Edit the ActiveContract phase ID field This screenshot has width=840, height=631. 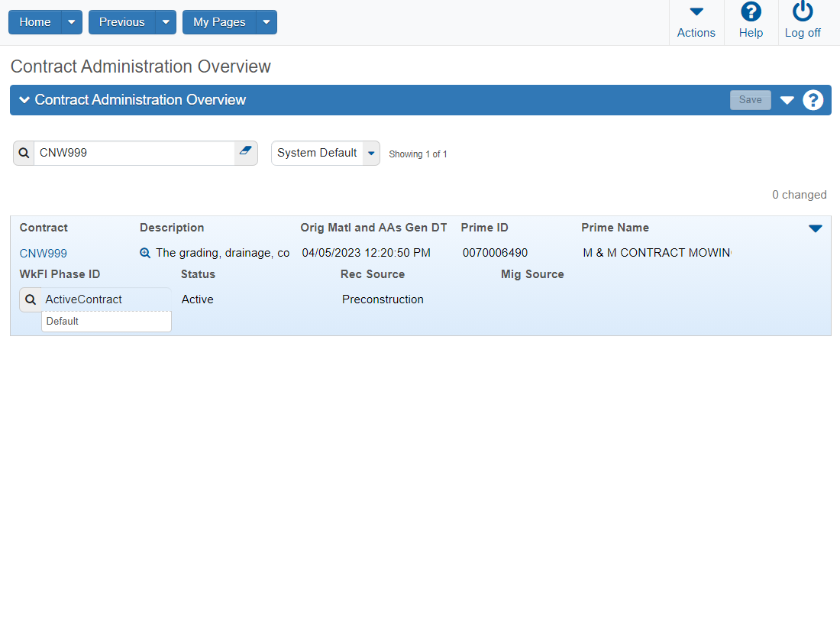coord(107,299)
